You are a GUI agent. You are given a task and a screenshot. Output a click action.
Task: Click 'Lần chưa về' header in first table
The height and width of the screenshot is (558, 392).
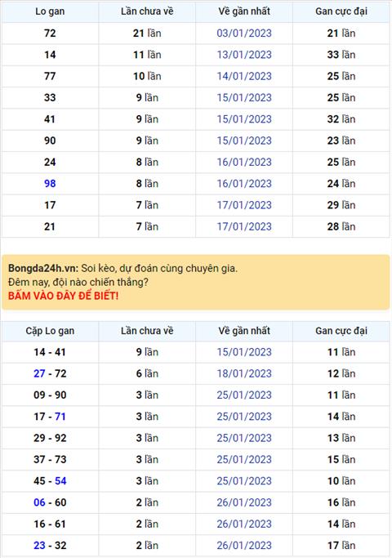(x=147, y=11)
